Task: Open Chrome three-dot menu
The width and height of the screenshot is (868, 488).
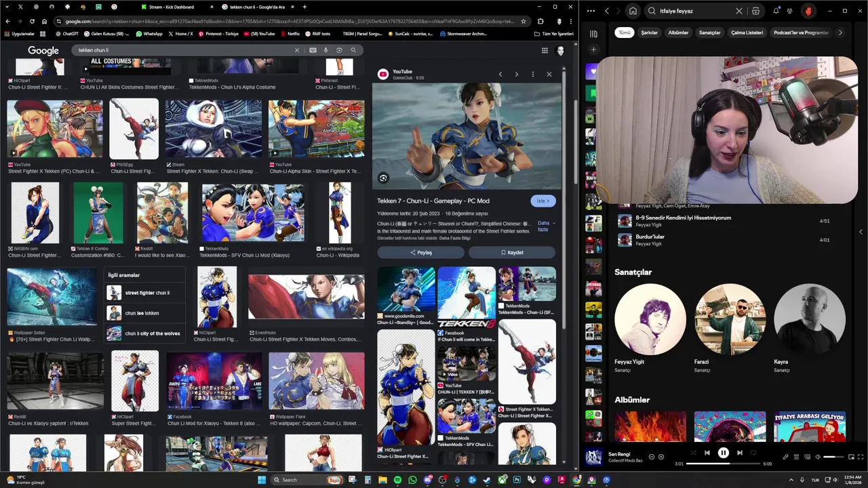Action: click(571, 21)
